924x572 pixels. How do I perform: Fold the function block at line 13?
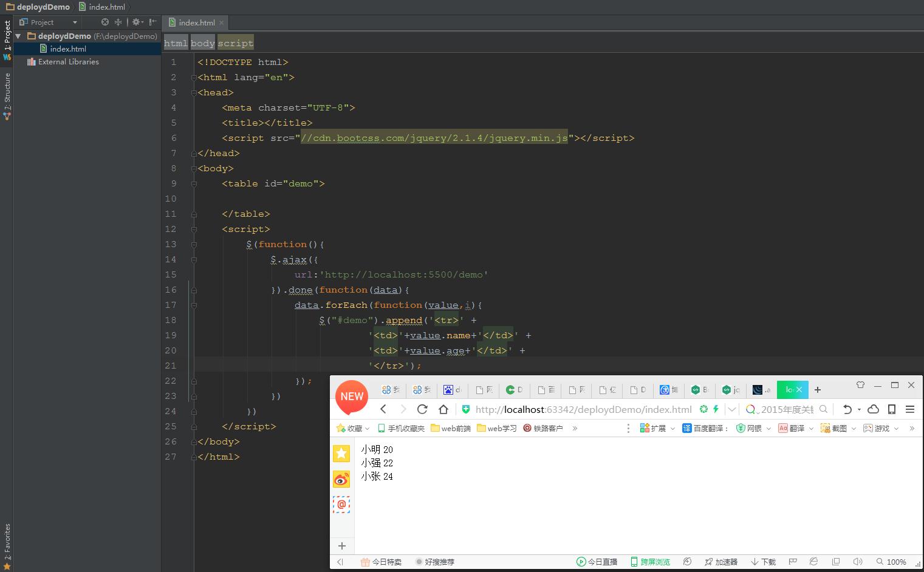pyautogui.click(x=194, y=244)
